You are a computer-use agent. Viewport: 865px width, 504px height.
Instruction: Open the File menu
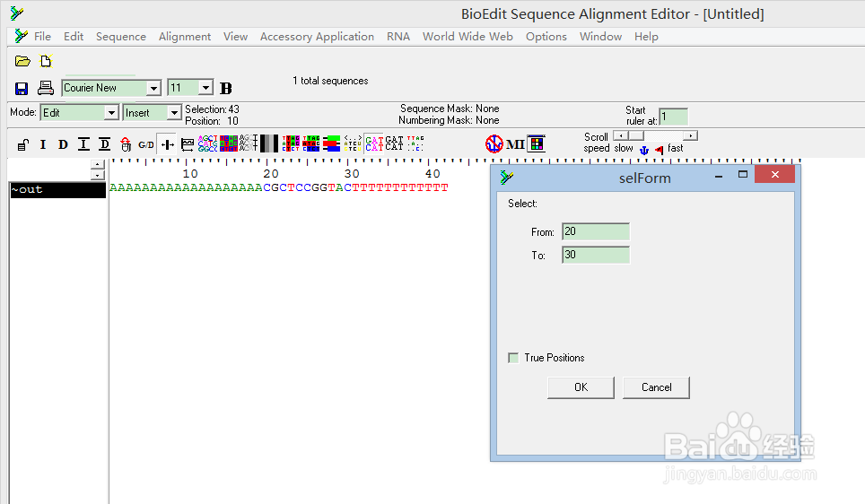point(42,37)
